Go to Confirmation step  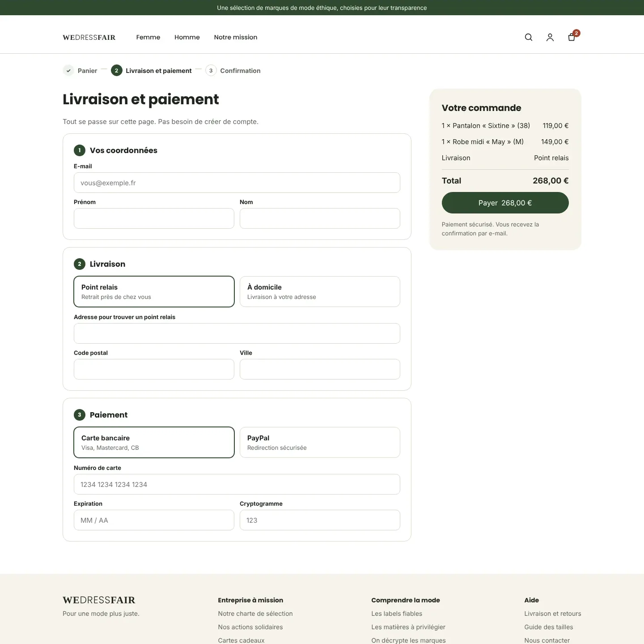click(233, 71)
